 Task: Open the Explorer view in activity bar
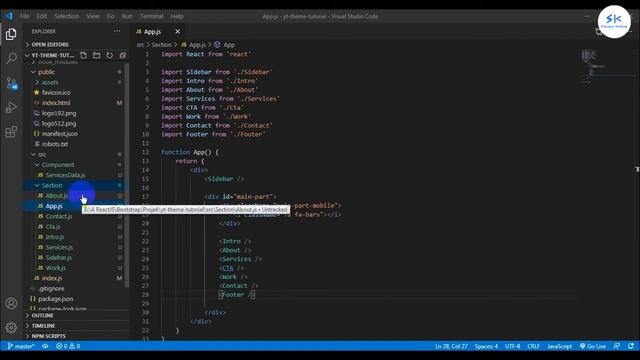tap(11, 34)
